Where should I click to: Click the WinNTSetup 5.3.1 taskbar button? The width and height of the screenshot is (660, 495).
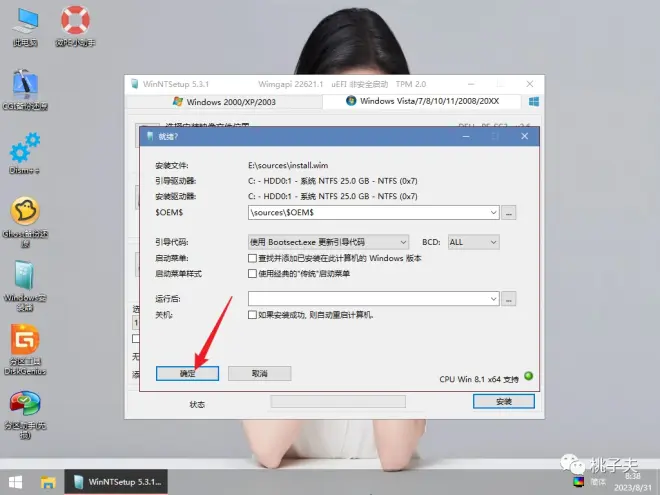click(x=117, y=482)
